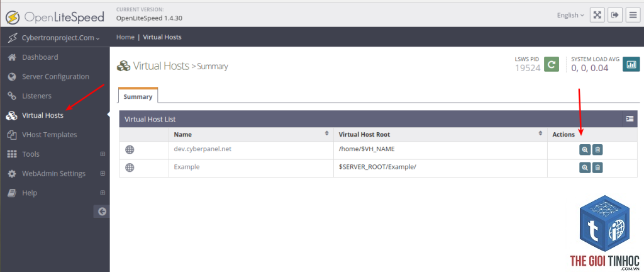Click globe icon for Example row

pos(130,167)
